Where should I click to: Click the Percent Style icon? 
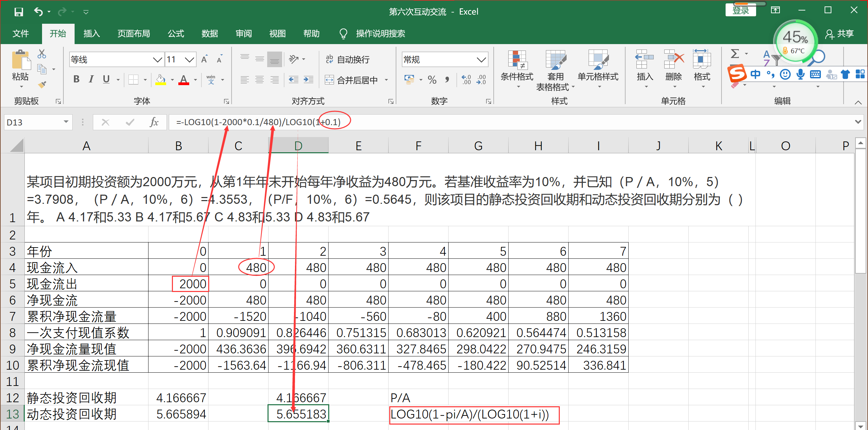432,80
